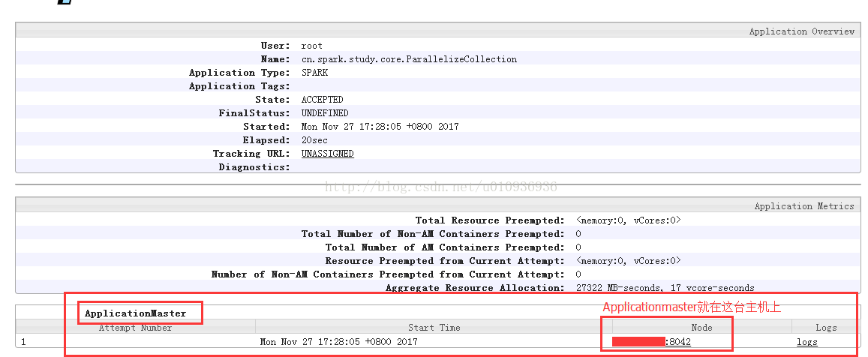Image resolution: width=868 pixels, height=357 pixels.
Task: Sort by the Attempt Number column header
Action: pos(136,328)
